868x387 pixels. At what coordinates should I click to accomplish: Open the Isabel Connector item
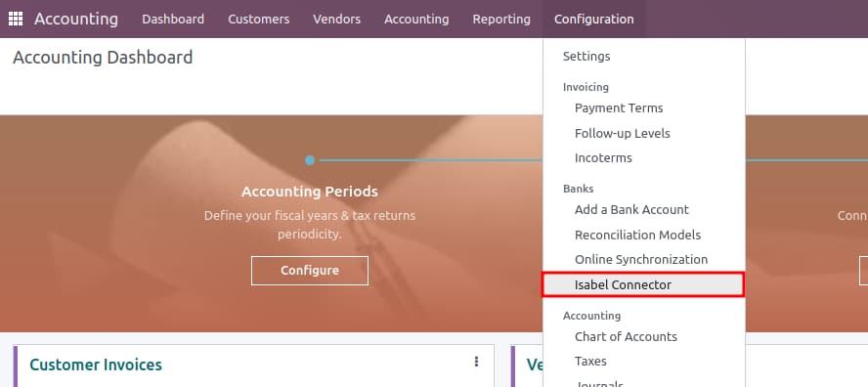(x=644, y=285)
